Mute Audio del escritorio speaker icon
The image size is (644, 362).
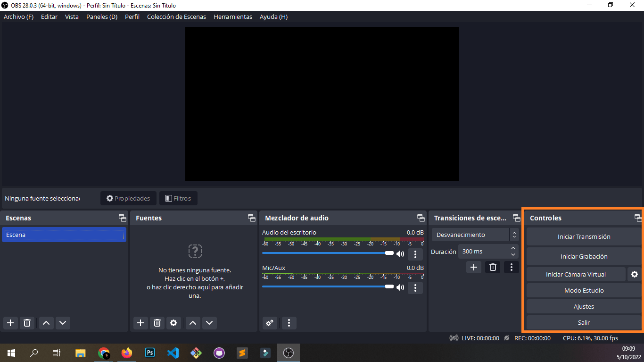400,253
